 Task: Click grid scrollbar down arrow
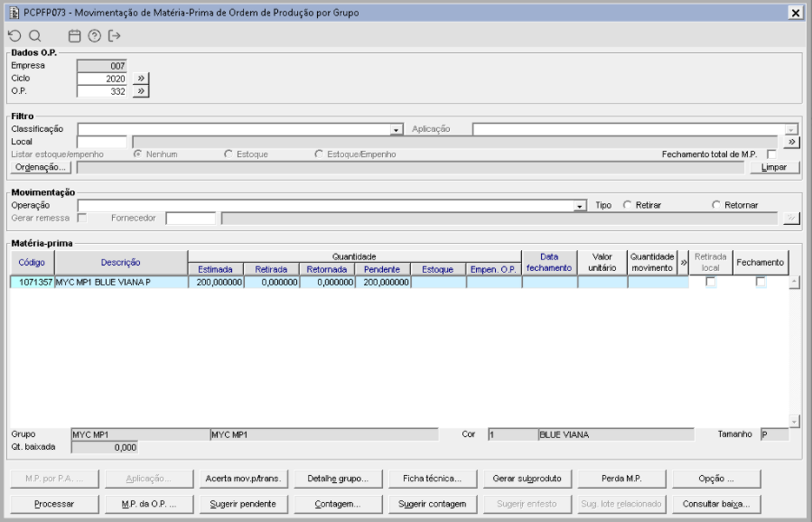[795, 421]
